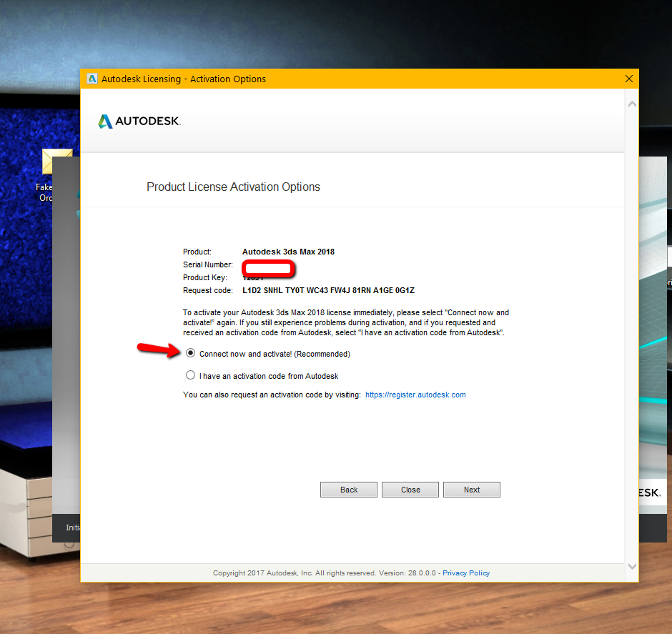This screenshot has height=634, width=672.
Task: Click the Autodesk logo in header
Action: (139, 122)
